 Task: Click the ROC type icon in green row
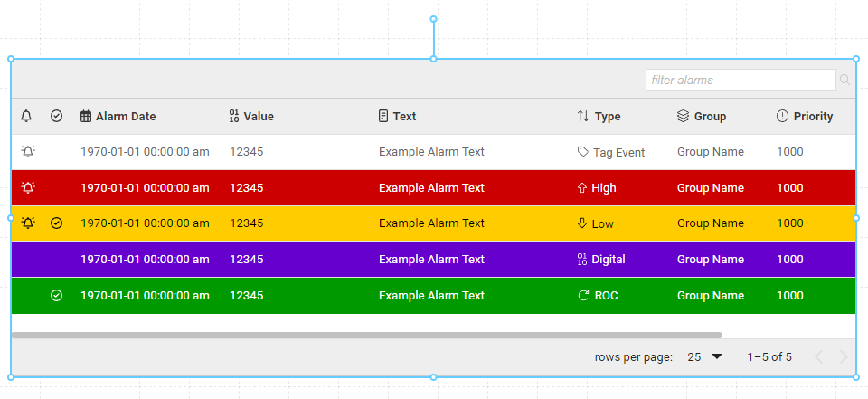pyautogui.click(x=582, y=295)
